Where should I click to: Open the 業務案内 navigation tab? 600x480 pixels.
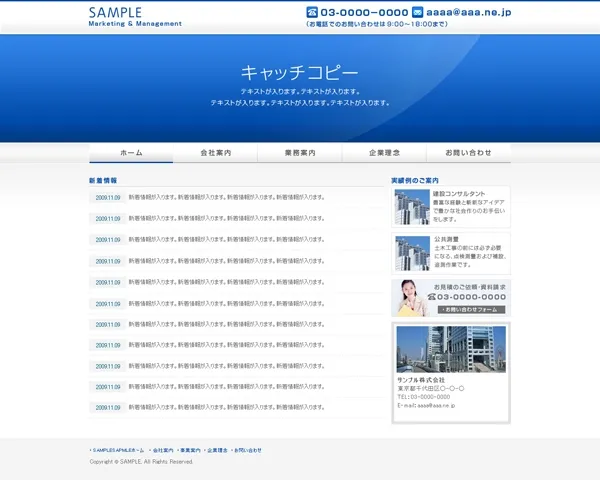300,153
